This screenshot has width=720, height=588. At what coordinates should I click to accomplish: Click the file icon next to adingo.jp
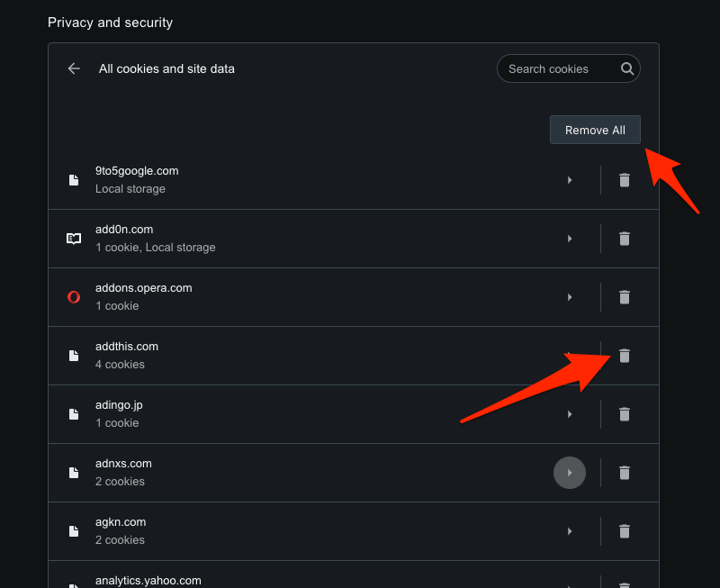coord(73,413)
